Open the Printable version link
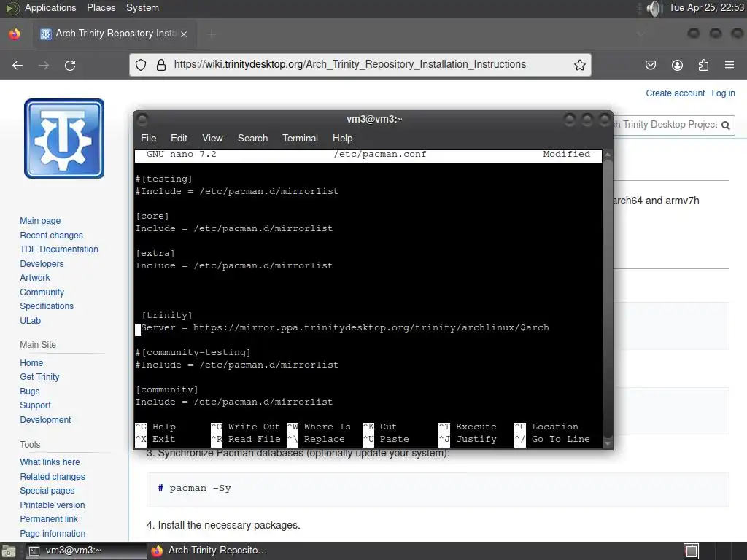 (52, 505)
